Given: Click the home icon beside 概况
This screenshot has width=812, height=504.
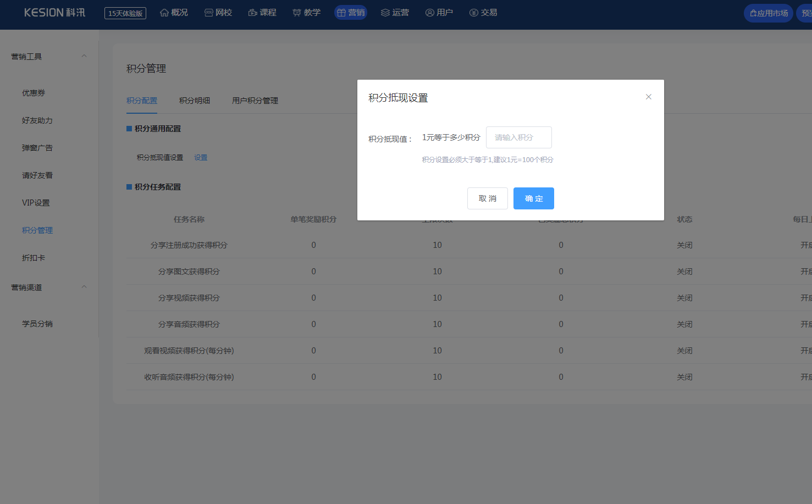Looking at the screenshot, I should (x=164, y=13).
